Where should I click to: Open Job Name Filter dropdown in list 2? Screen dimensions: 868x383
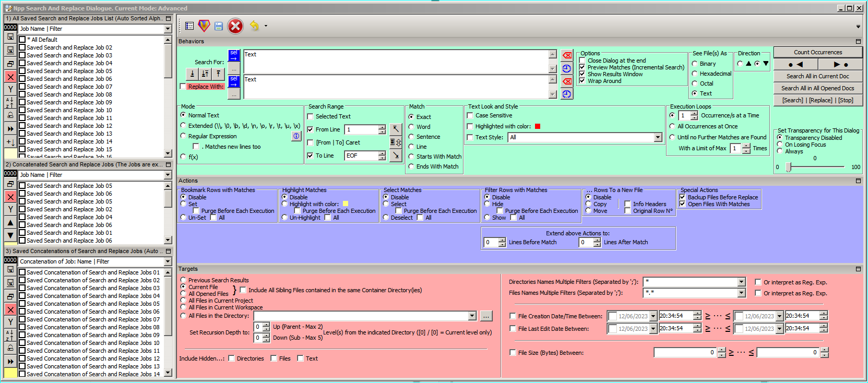tap(168, 175)
